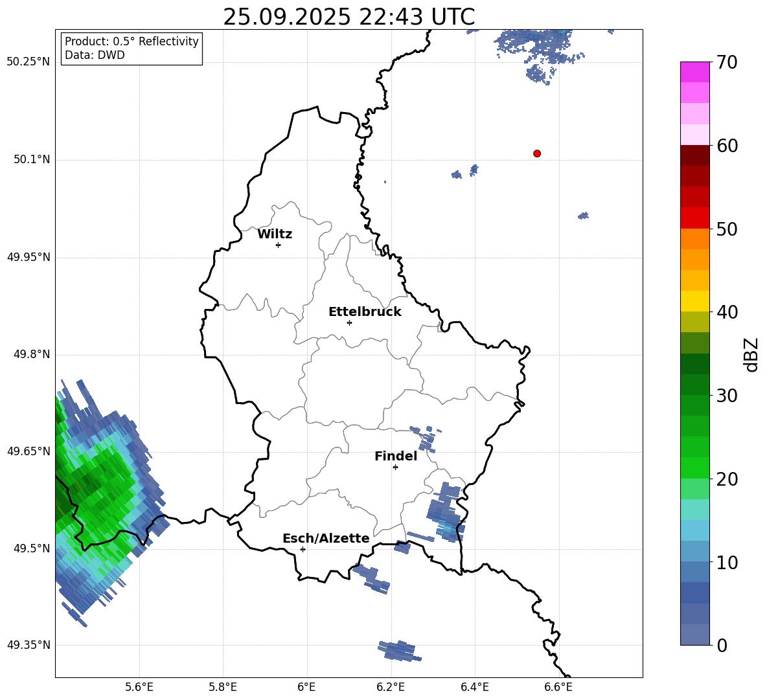Viewport: 767px width, 700px height.
Task: Click the 6.4°E longitude label
Action: [x=474, y=687]
